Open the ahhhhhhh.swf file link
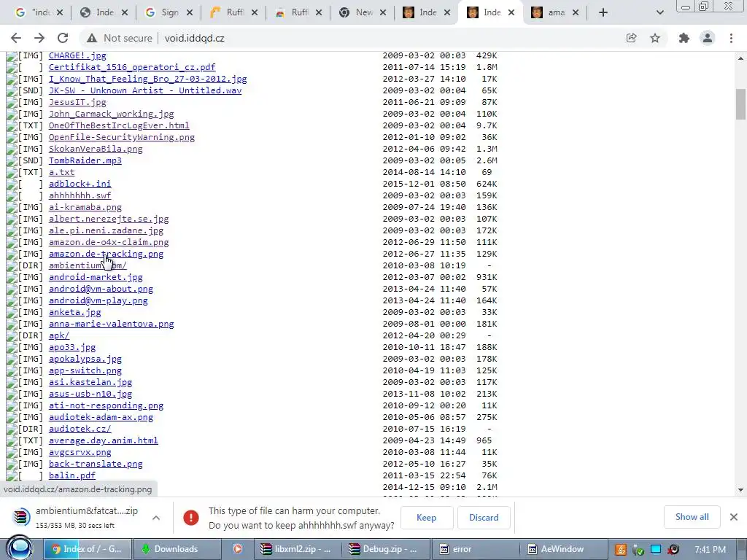Screen dimensions: 747x560 [80, 195]
